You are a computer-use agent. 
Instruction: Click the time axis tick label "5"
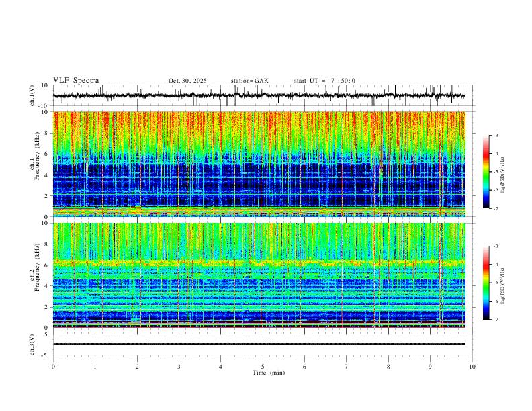(x=263, y=367)
